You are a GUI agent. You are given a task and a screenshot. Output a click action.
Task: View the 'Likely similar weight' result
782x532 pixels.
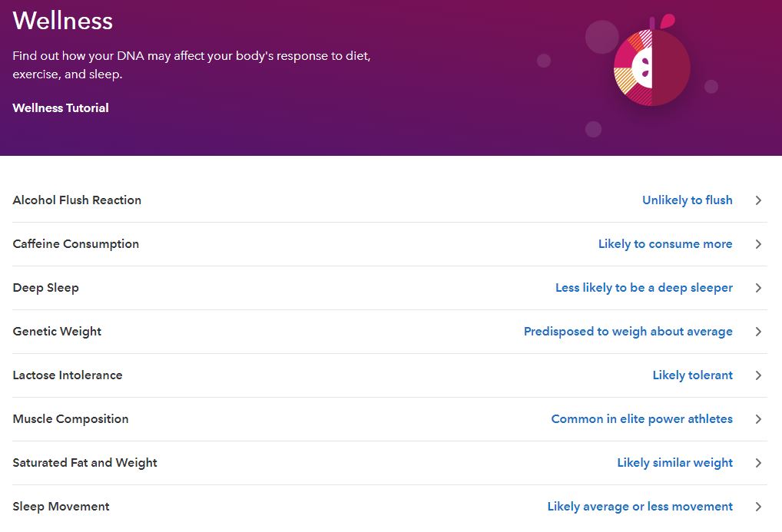674,463
